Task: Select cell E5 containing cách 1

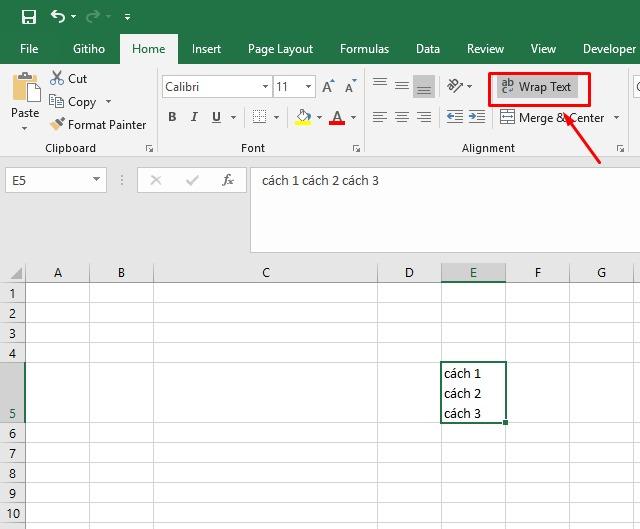Action: coord(473,393)
